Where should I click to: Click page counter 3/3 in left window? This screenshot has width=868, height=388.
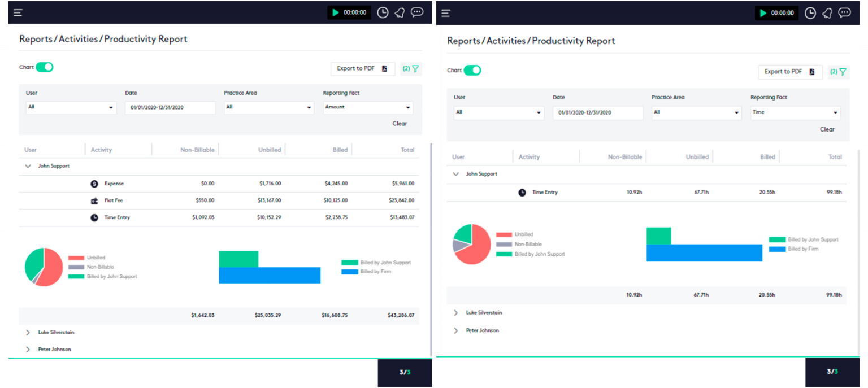pyautogui.click(x=405, y=372)
